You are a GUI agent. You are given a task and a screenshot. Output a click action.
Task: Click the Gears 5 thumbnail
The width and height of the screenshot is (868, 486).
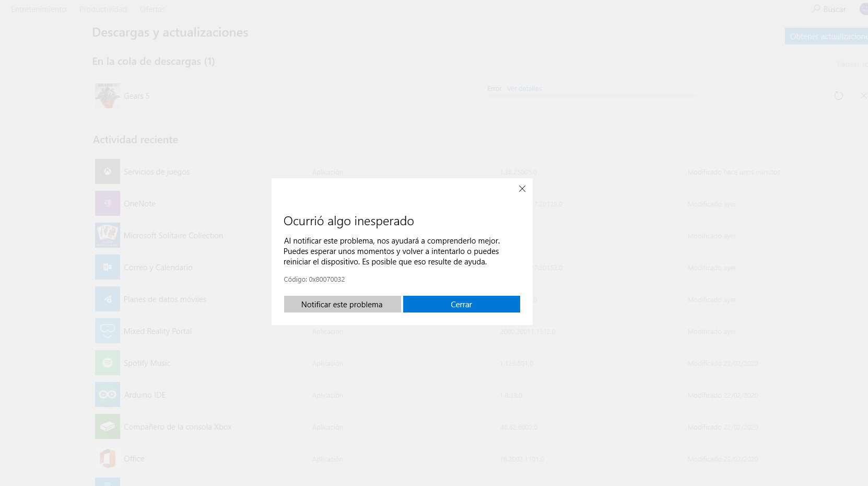[108, 96]
